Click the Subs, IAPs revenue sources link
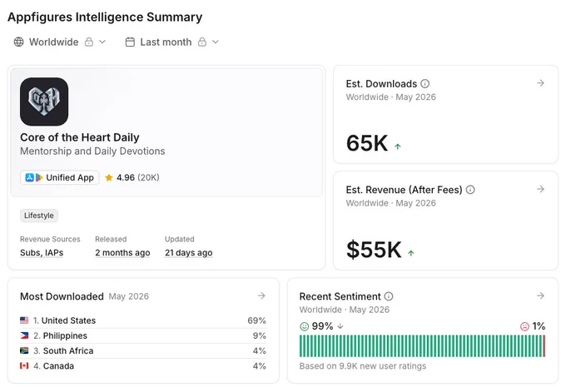This screenshot has width=566, height=392. (42, 253)
